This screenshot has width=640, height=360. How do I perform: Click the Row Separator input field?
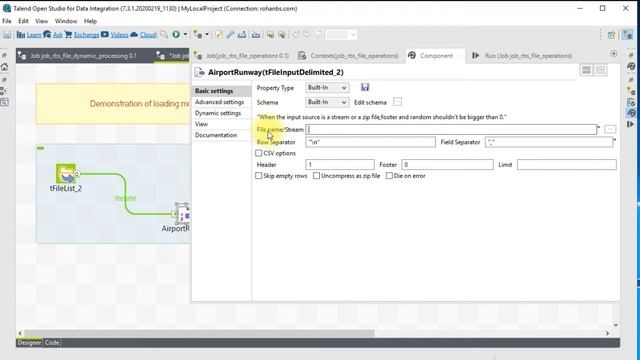[x=370, y=142]
